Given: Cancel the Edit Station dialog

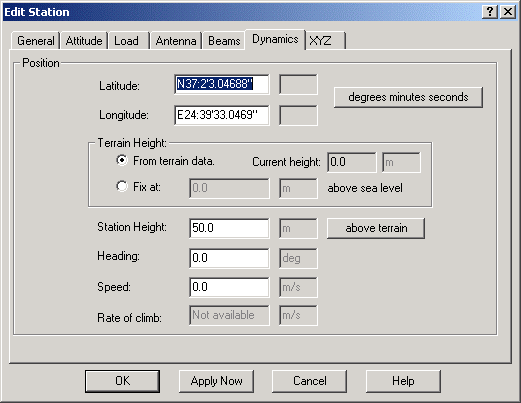Looking at the screenshot, I should click(310, 381).
